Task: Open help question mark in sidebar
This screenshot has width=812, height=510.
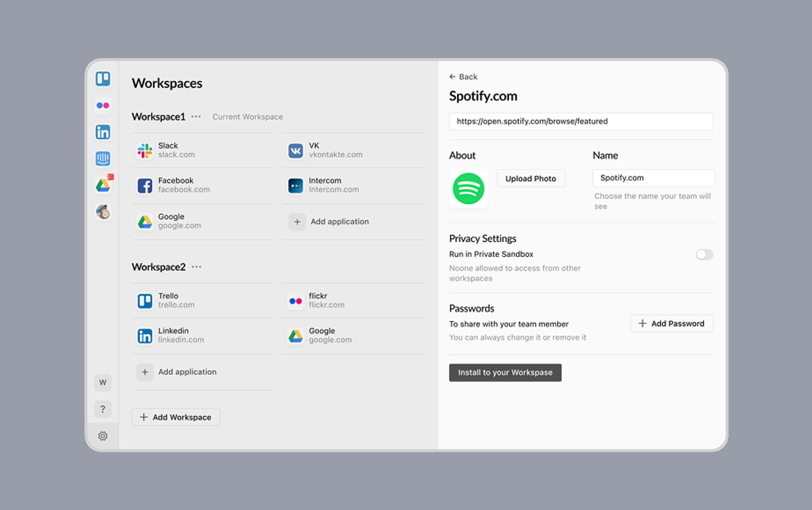Action: 103,409
